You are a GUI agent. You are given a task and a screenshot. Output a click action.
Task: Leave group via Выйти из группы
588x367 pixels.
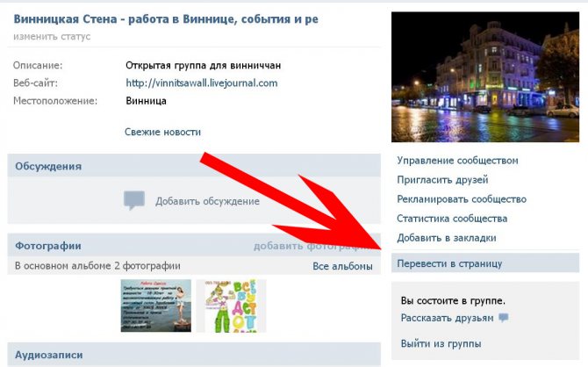(x=441, y=344)
